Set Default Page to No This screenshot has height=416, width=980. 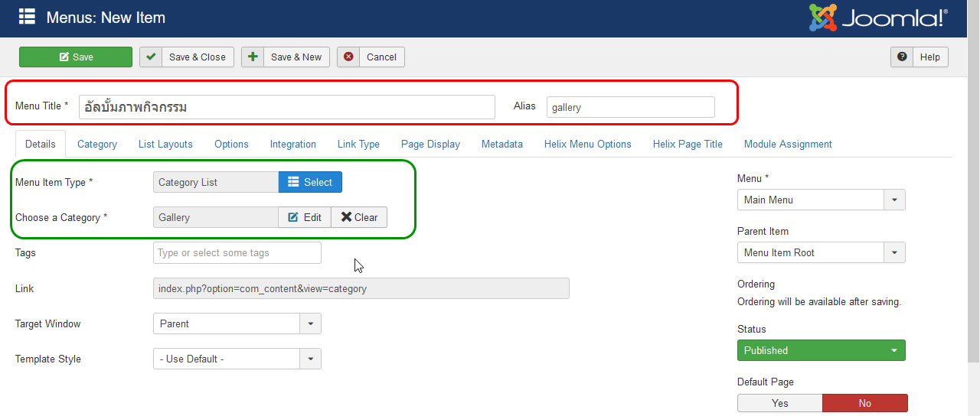pos(864,403)
